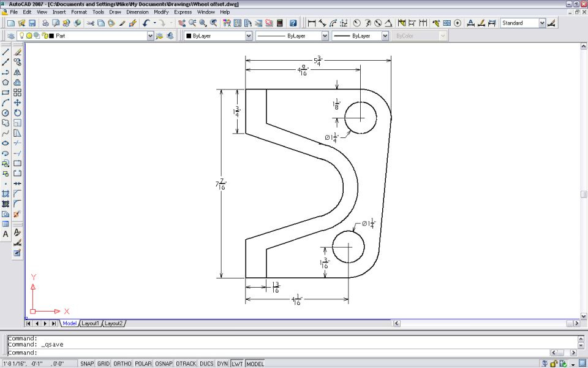The image size is (588, 368).
Task: Click the Undo arrow icon
Action: pyautogui.click(x=146, y=23)
